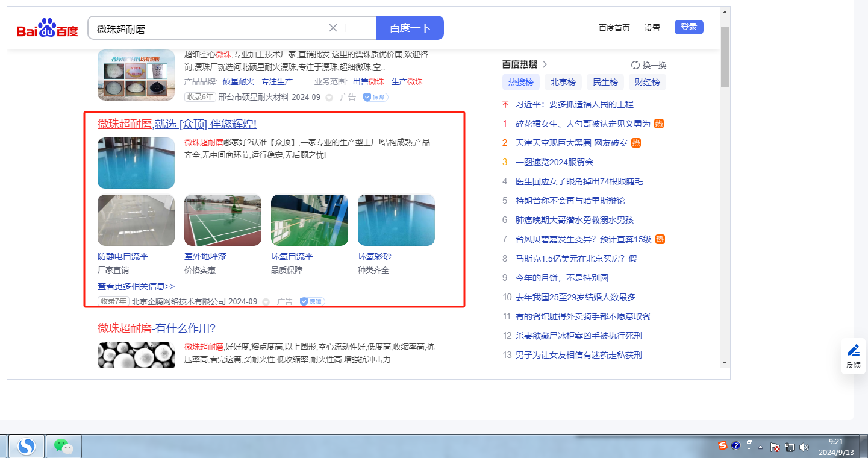
Task: Open WeChat from the taskbar
Action: (63, 446)
